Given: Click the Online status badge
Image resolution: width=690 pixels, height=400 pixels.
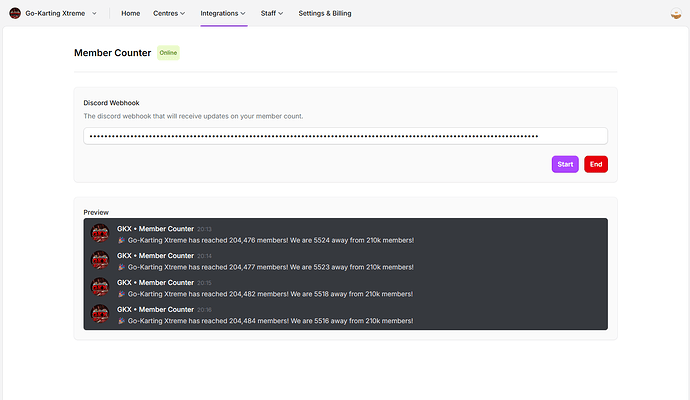Looking at the screenshot, I should pyautogui.click(x=168, y=53).
